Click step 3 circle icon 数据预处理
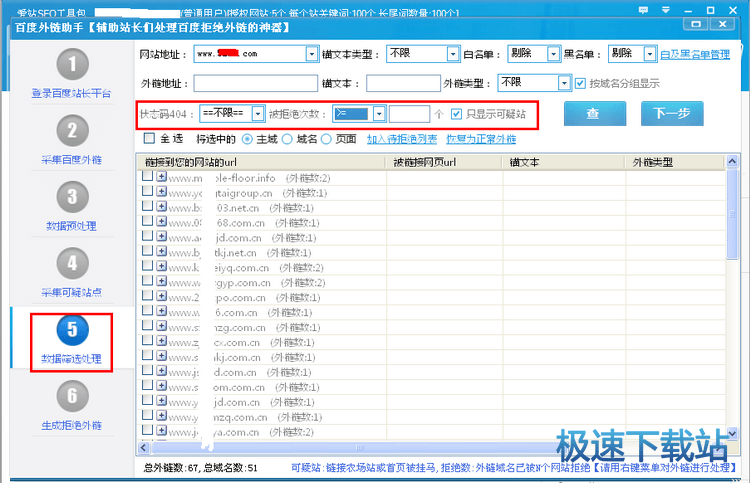 (72, 197)
